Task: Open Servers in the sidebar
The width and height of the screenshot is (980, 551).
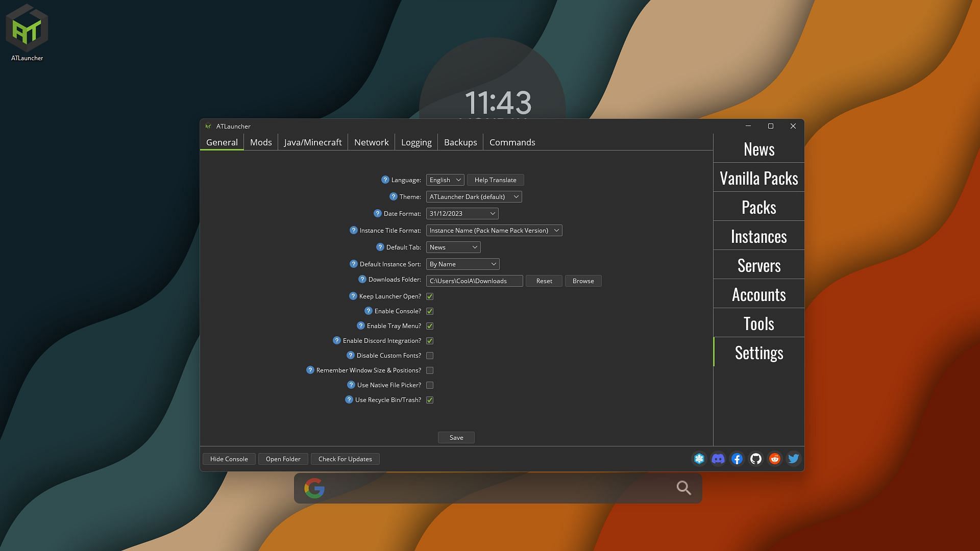Action: [x=759, y=265]
